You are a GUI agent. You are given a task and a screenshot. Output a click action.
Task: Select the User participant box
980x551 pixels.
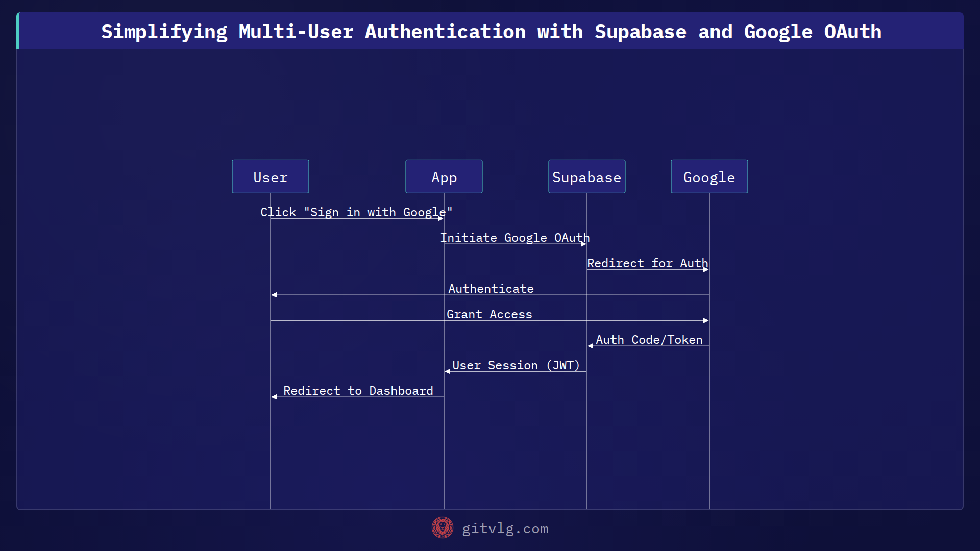pos(271,177)
